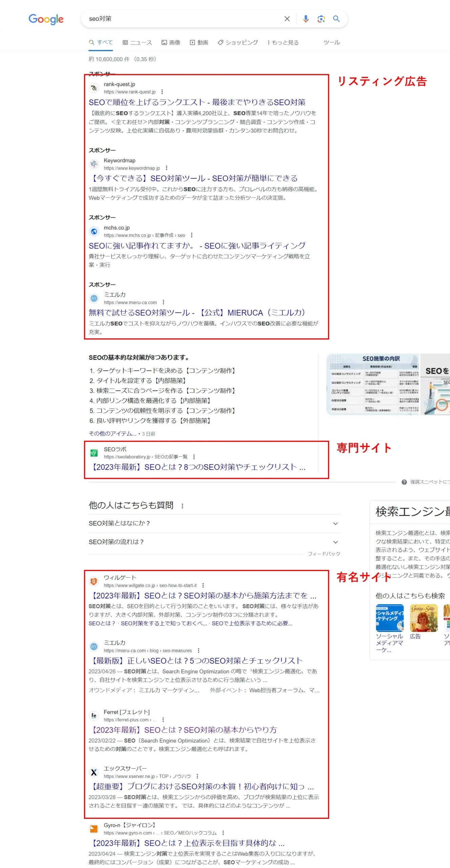Click the SEOとは？ sitelink under ウィルゲート
450x868 pixels.
[x=102, y=624]
